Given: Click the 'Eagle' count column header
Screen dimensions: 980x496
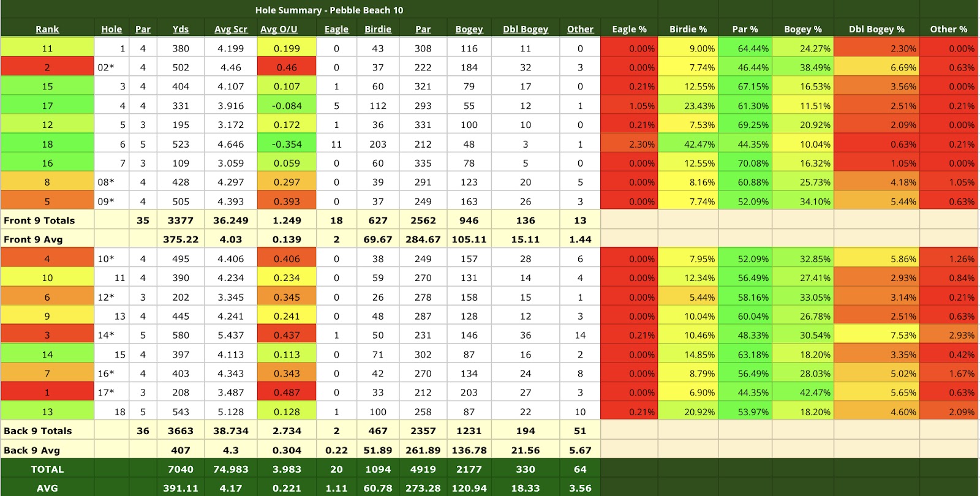Looking at the screenshot, I should click(336, 29).
